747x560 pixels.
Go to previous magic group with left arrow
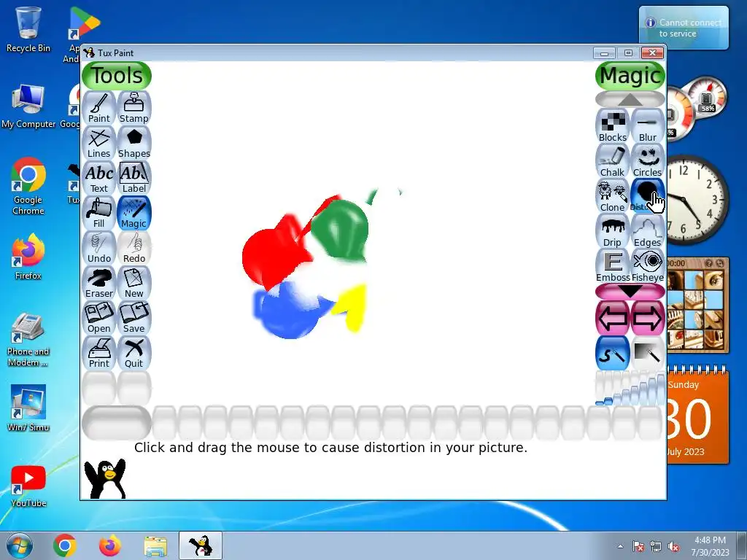click(x=613, y=318)
